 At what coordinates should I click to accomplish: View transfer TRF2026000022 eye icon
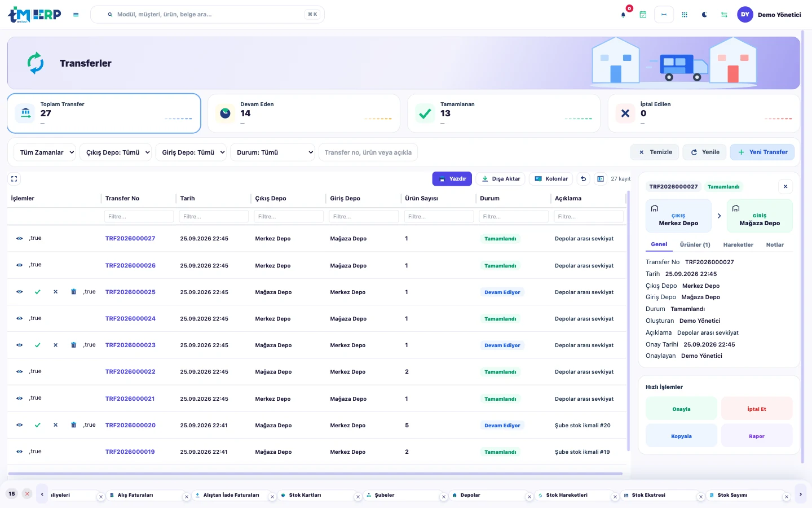point(19,372)
